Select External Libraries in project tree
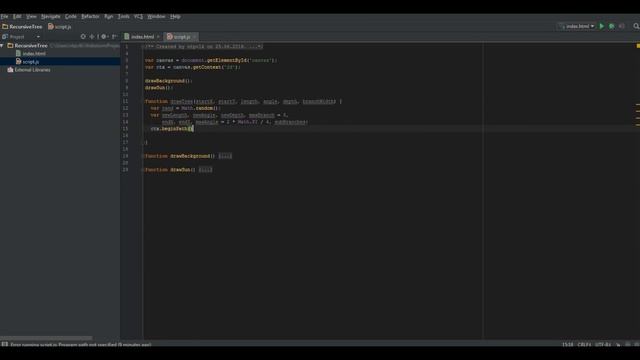Screen dimensions: 640x360 tap(32, 70)
